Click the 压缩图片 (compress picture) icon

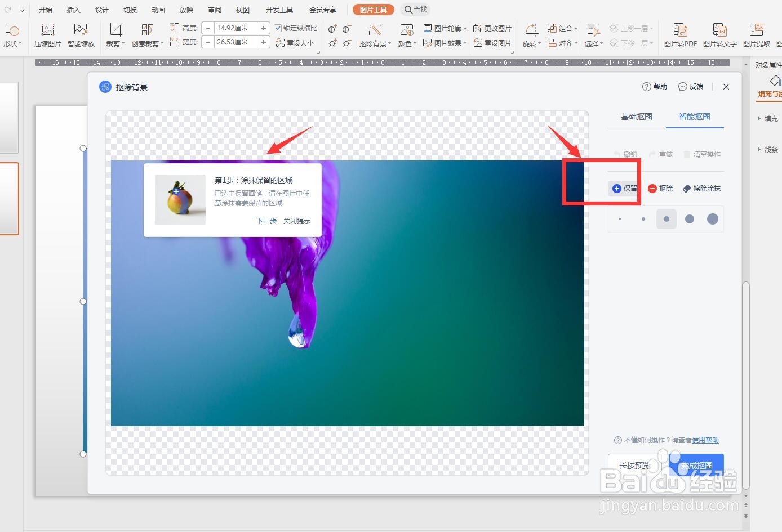[x=48, y=30]
